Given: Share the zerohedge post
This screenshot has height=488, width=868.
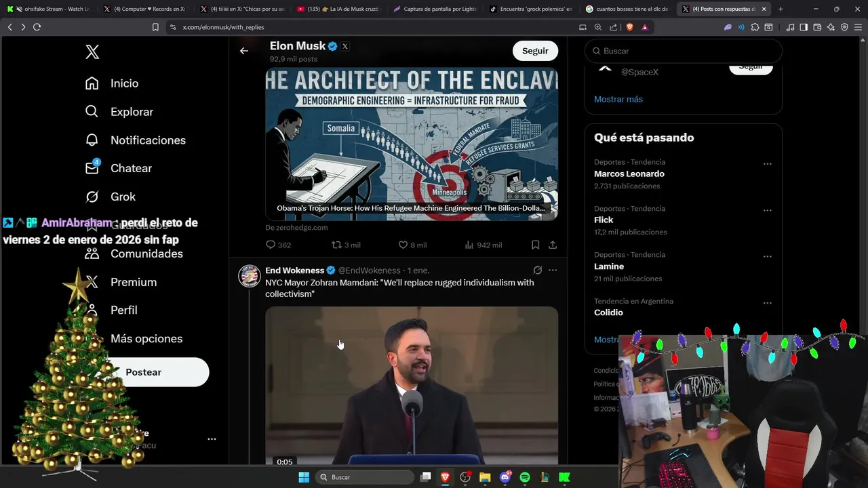Looking at the screenshot, I should click(553, 245).
